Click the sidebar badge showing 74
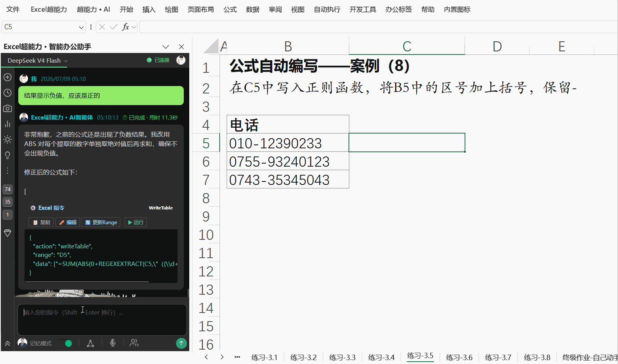618x364 pixels. (x=7, y=189)
